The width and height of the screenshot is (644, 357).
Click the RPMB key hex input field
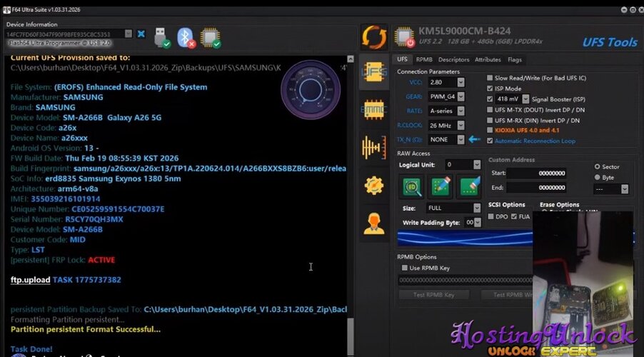[x=466, y=280]
